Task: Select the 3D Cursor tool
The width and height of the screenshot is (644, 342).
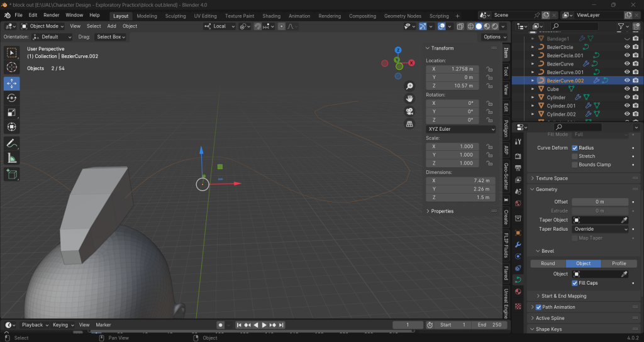Action: click(x=11, y=67)
